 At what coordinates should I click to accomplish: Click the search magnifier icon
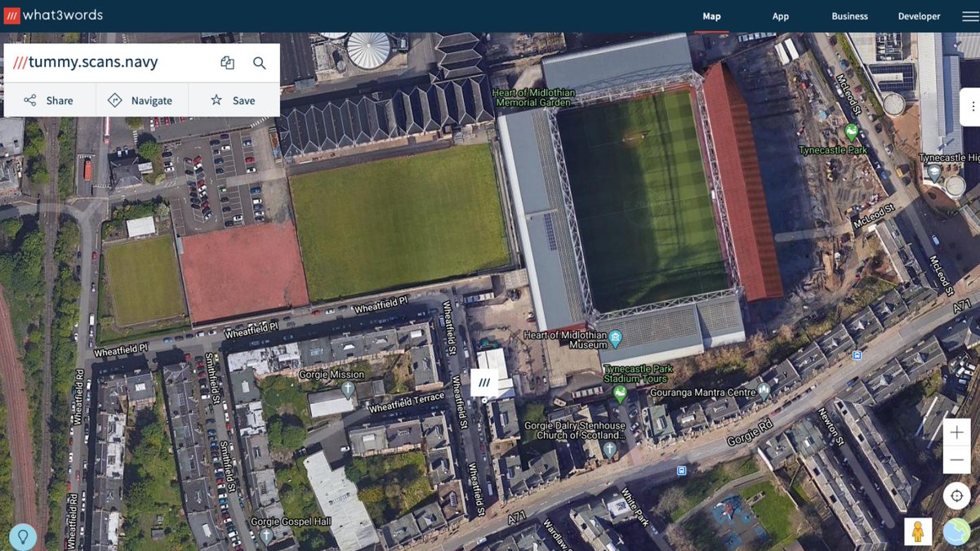(260, 63)
